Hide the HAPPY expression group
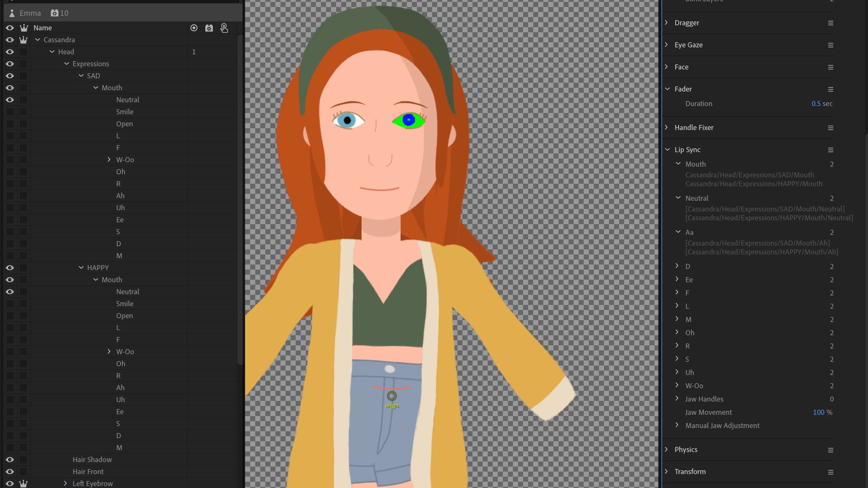Screen dimensions: 868x488 coord(10,268)
